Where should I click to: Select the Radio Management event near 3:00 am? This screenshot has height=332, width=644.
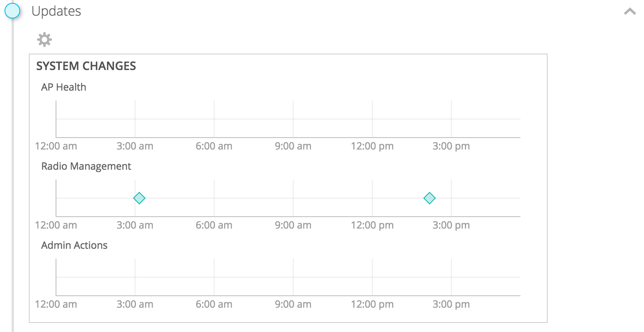[x=140, y=198]
